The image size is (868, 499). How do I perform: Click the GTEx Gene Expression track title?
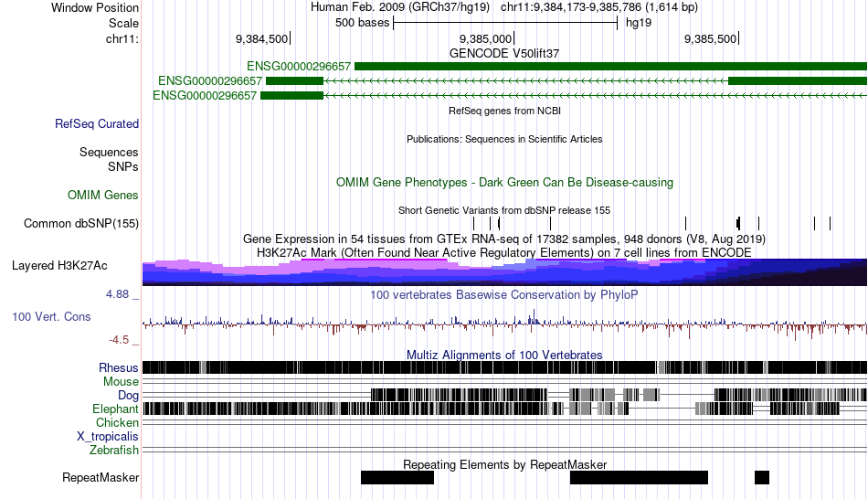click(x=504, y=239)
